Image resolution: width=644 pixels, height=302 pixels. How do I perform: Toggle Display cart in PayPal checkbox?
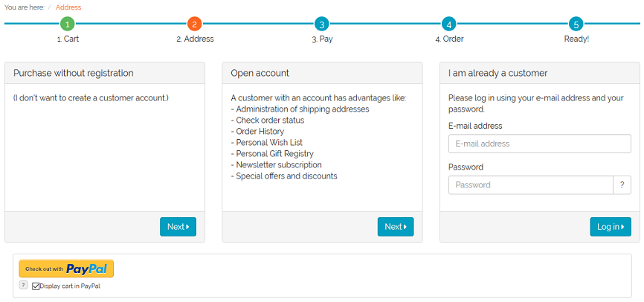point(36,286)
